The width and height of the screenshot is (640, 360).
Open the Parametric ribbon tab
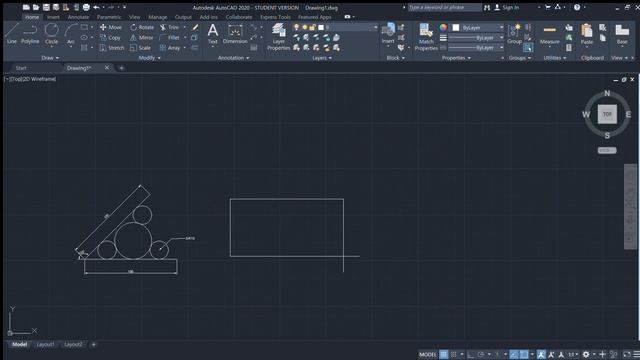(x=109, y=17)
